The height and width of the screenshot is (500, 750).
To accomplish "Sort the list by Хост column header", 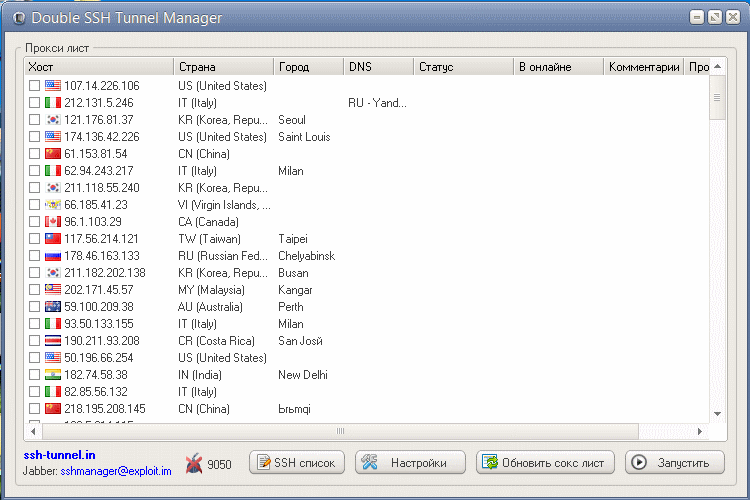I will tap(98, 67).
